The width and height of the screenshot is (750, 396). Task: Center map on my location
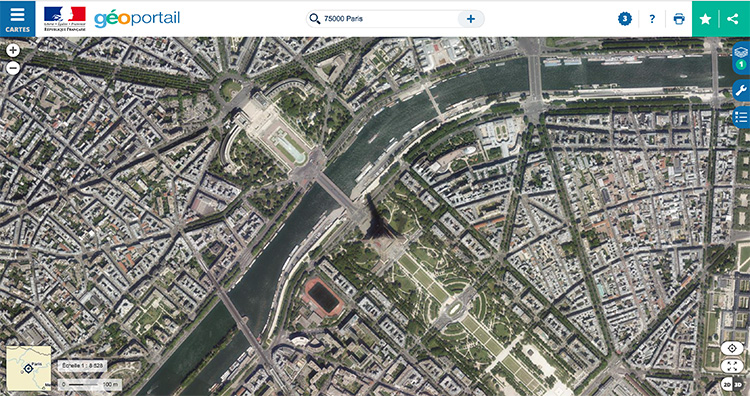click(x=732, y=349)
